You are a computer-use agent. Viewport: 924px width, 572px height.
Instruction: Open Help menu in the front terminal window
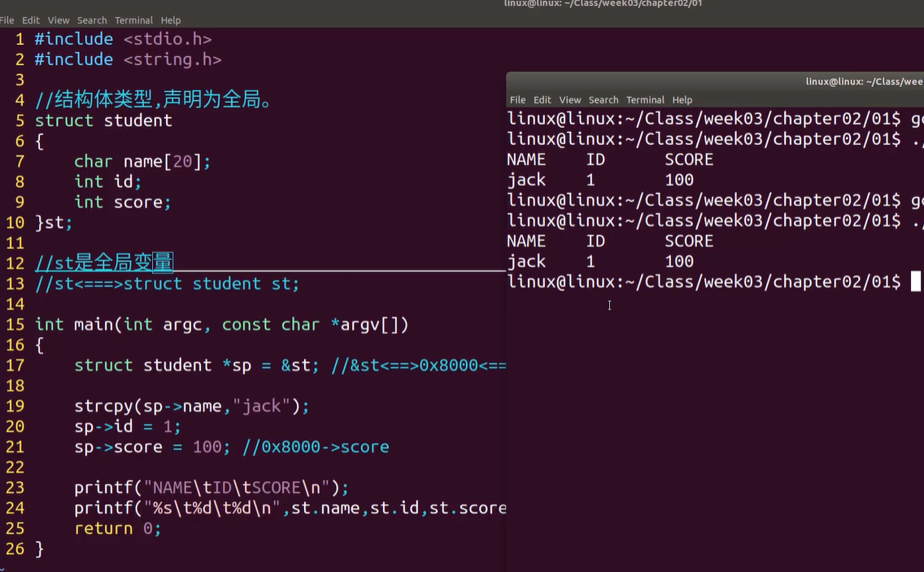(682, 99)
